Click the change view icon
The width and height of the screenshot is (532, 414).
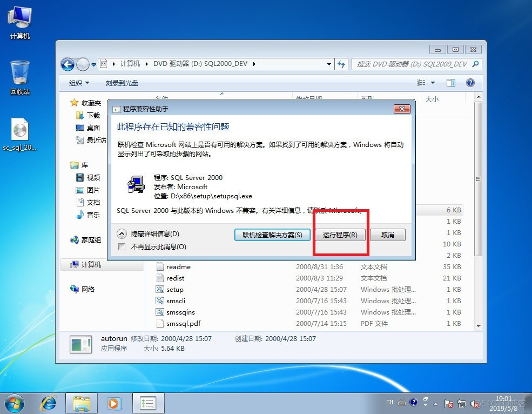point(421,83)
